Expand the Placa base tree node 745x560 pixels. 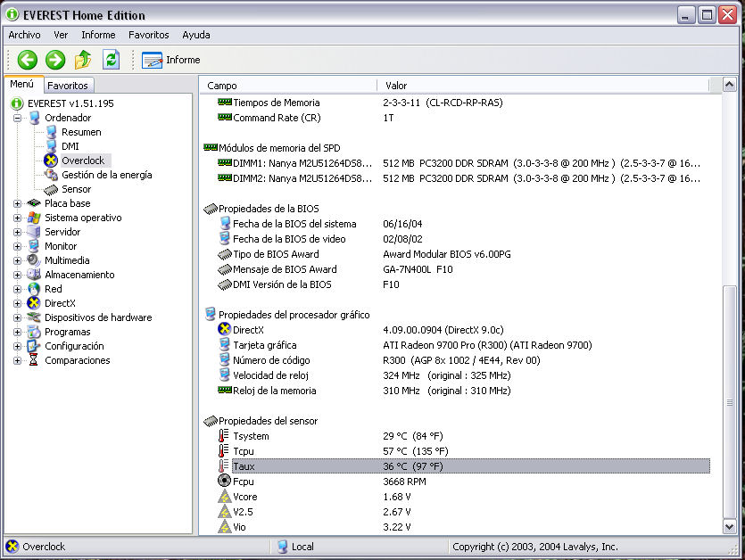(x=17, y=203)
